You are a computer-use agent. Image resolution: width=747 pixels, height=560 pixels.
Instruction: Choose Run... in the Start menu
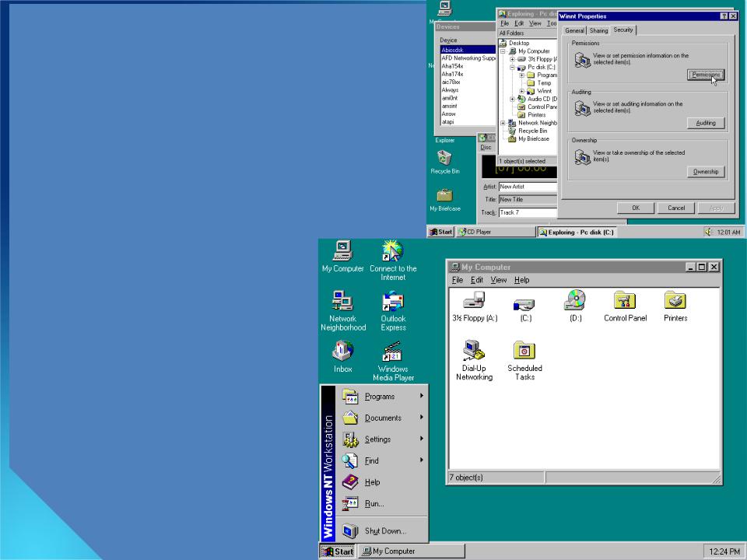pos(382,503)
